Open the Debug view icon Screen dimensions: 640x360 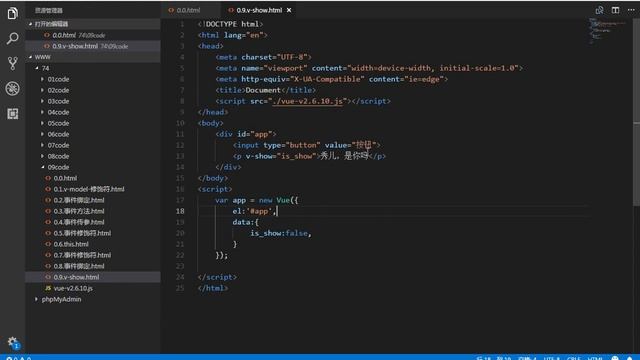pos(12,89)
